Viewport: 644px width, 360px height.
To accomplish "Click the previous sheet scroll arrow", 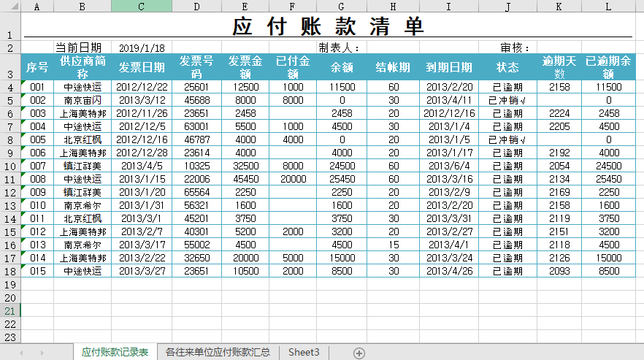I will tap(21, 353).
